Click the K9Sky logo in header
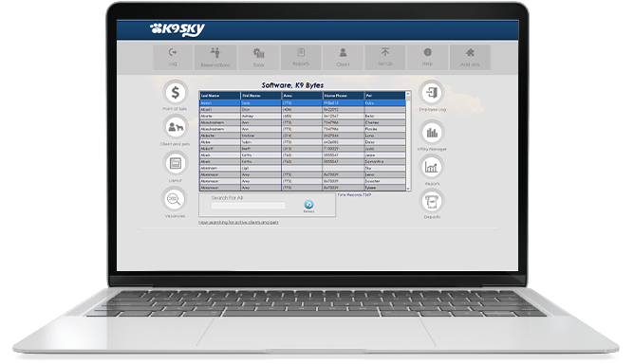The width and height of the screenshot is (634, 364). [x=177, y=29]
